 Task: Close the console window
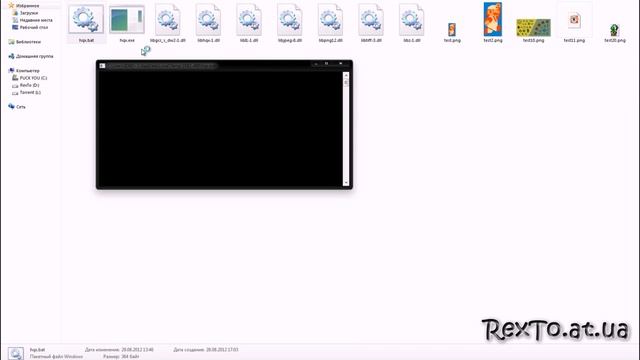pyautogui.click(x=340, y=64)
